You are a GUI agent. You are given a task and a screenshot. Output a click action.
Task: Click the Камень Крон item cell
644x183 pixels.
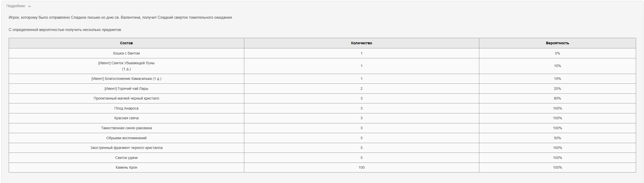pyautogui.click(x=126, y=167)
